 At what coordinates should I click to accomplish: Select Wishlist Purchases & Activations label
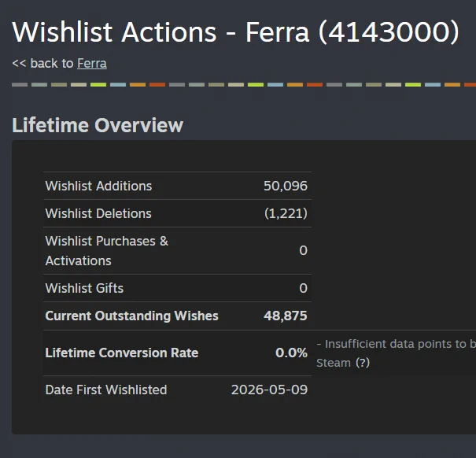coord(106,251)
